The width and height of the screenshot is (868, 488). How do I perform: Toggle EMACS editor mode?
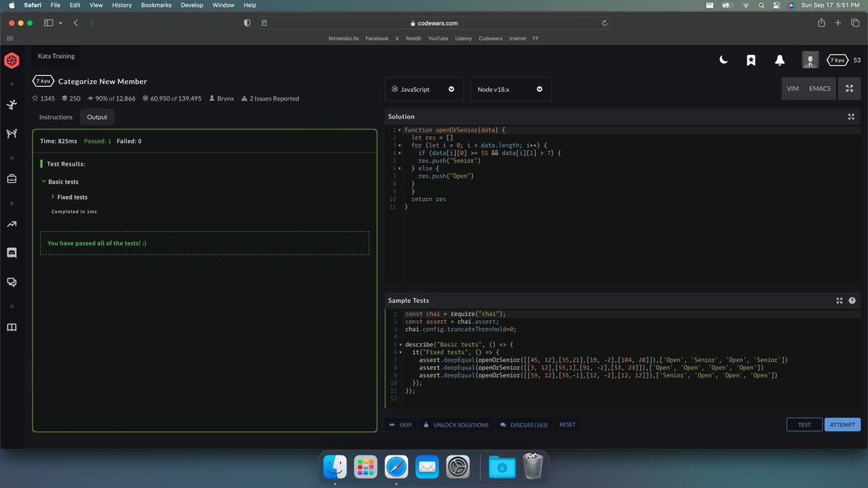pyautogui.click(x=820, y=88)
